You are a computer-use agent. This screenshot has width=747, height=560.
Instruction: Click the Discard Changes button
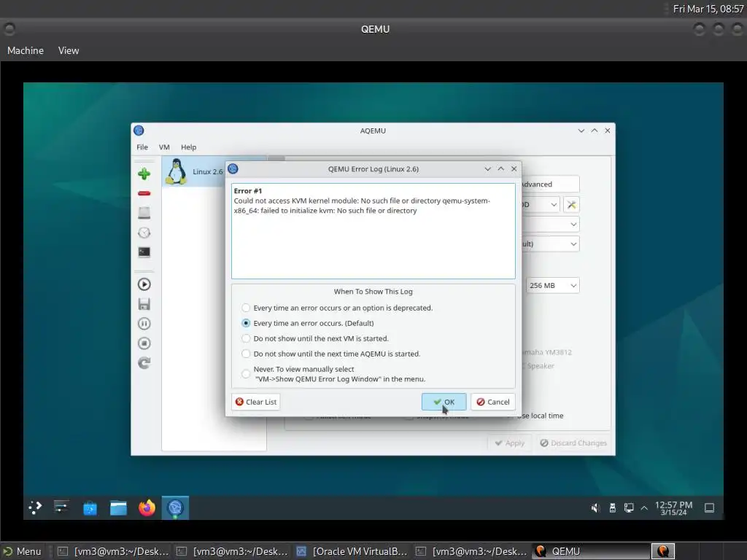[x=573, y=443]
